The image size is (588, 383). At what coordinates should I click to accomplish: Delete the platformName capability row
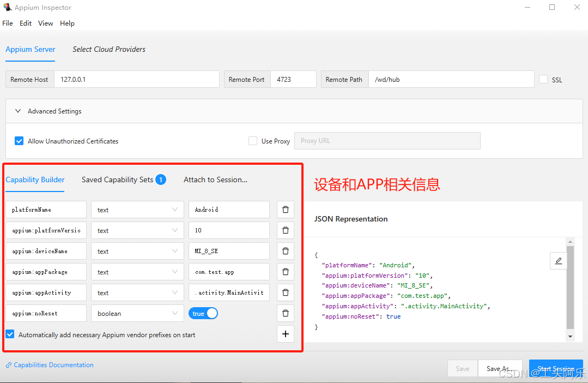click(x=286, y=210)
